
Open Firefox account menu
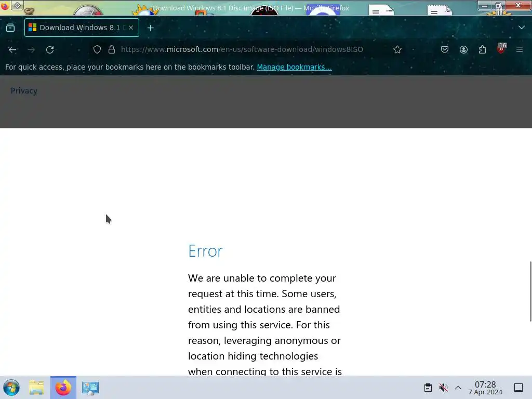pos(463,49)
